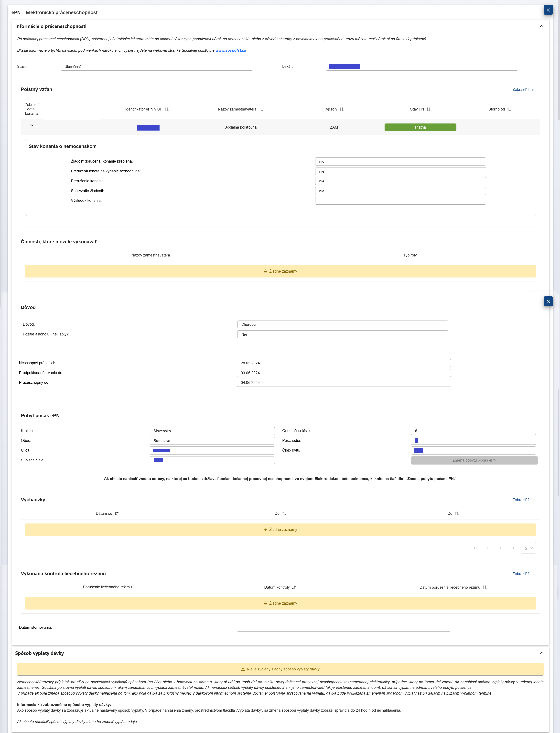This screenshot has width=560, height=733.
Task: Close the ePN dialog at top
Action: point(548,10)
